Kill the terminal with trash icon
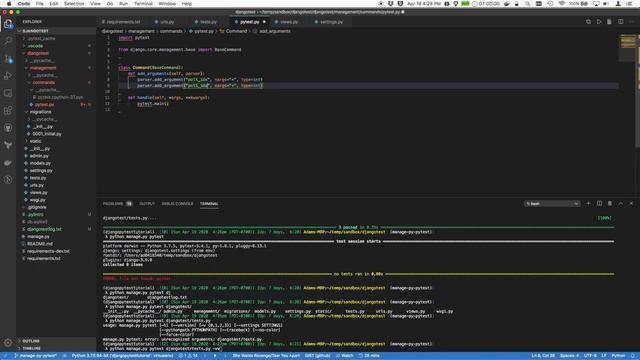640x360 pixels. point(610,203)
